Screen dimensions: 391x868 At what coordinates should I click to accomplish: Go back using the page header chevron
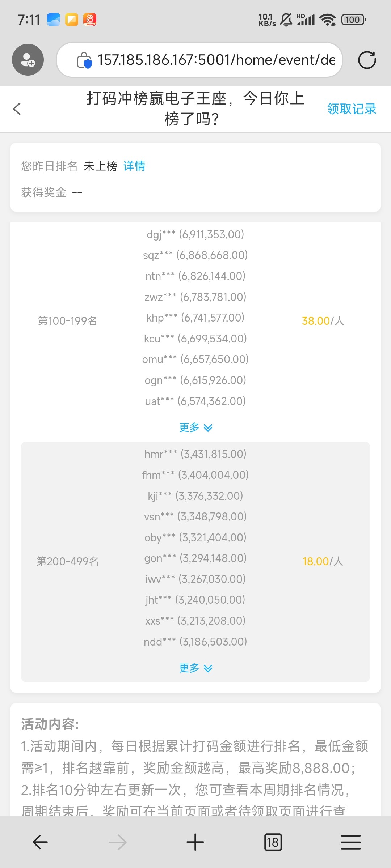17,109
